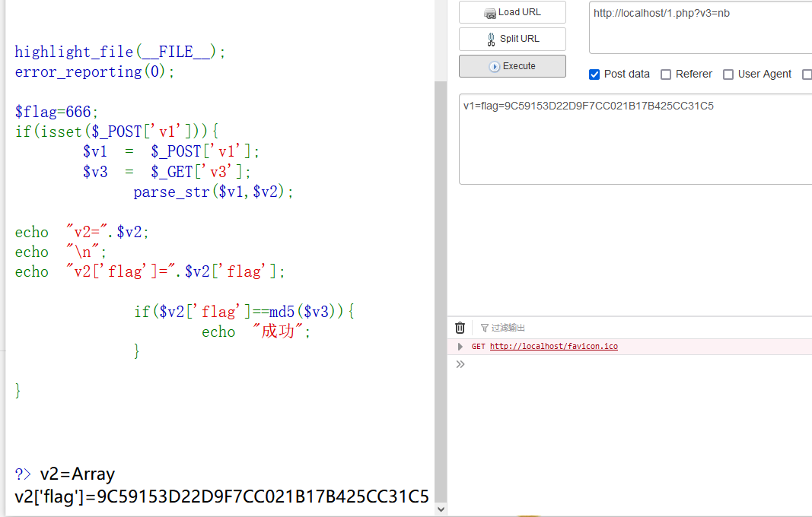Click the Split URL button
812x517 pixels.
click(x=512, y=39)
